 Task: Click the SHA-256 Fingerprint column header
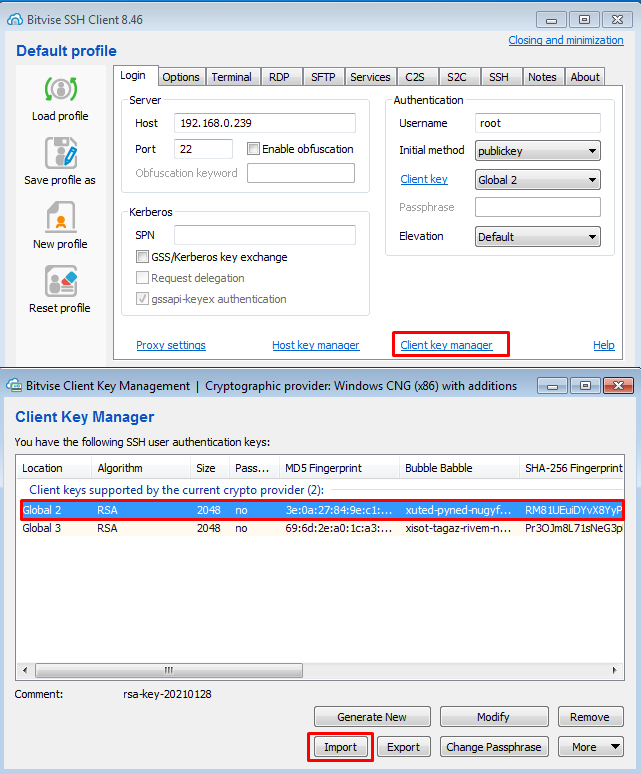[571, 468]
